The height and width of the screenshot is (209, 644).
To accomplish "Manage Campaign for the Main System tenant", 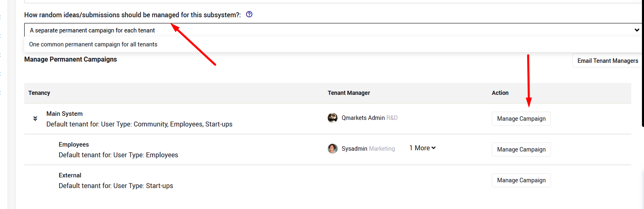I will [x=521, y=119].
